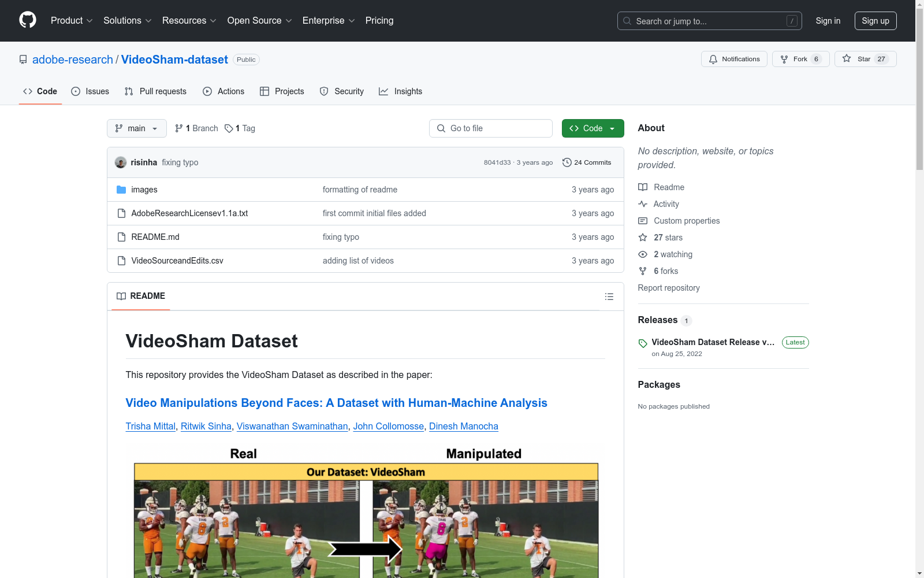Click the AdobeResearchLicensev1.1a.txt file icon
924x578 pixels.
(121, 213)
